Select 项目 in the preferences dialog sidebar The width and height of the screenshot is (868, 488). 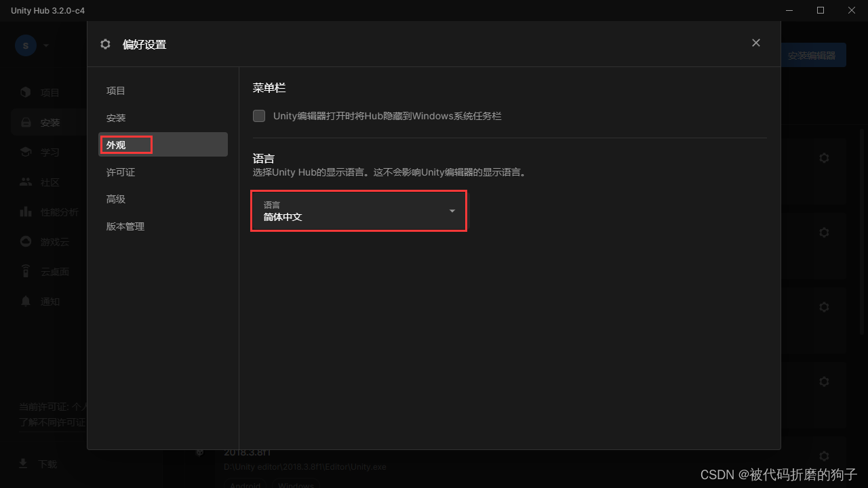(x=163, y=91)
